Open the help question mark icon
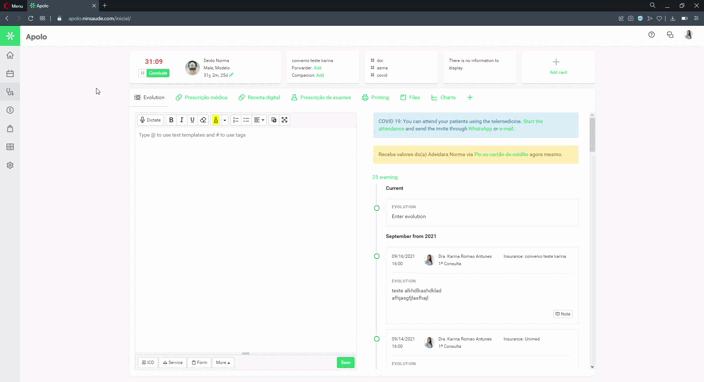The image size is (704, 382). tap(651, 35)
